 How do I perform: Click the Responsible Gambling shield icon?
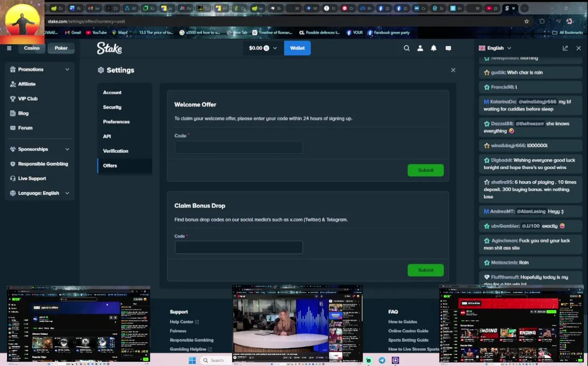pyautogui.click(x=13, y=164)
